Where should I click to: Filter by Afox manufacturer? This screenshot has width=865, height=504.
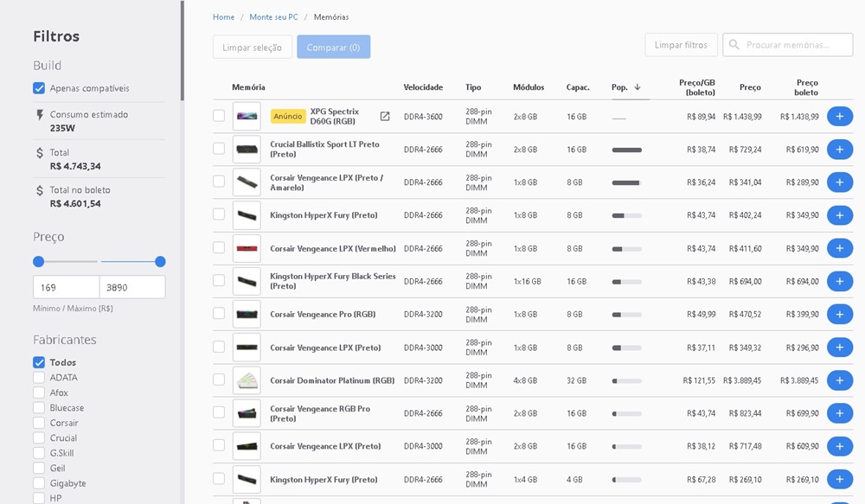[x=39, y=392]
